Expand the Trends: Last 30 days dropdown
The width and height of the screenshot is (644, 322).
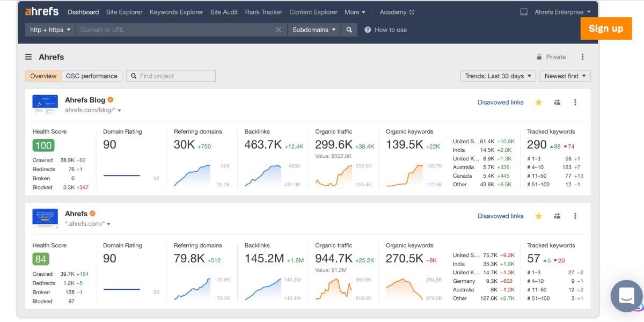(x=497, y=76)
